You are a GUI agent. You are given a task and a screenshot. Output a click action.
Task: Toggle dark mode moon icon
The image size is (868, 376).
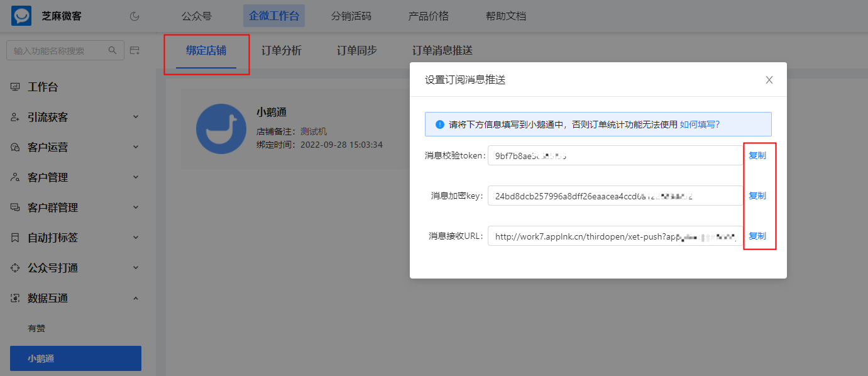click(134, 16)
